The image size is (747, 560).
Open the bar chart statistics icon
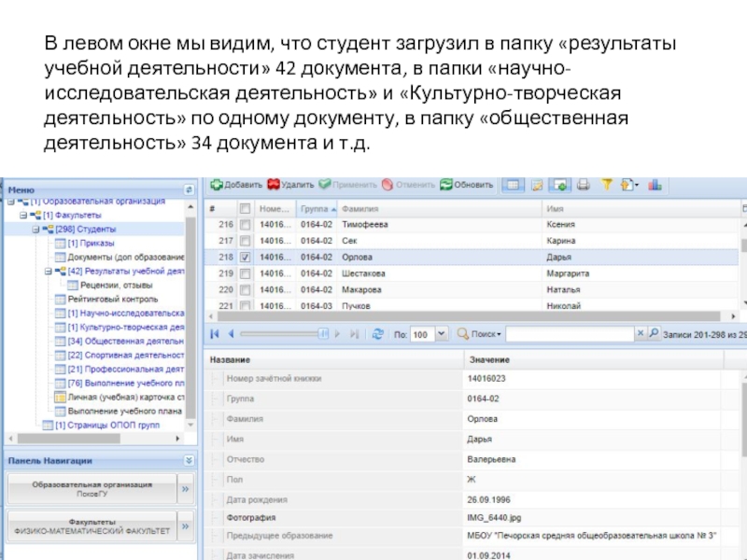coord(655,185)
